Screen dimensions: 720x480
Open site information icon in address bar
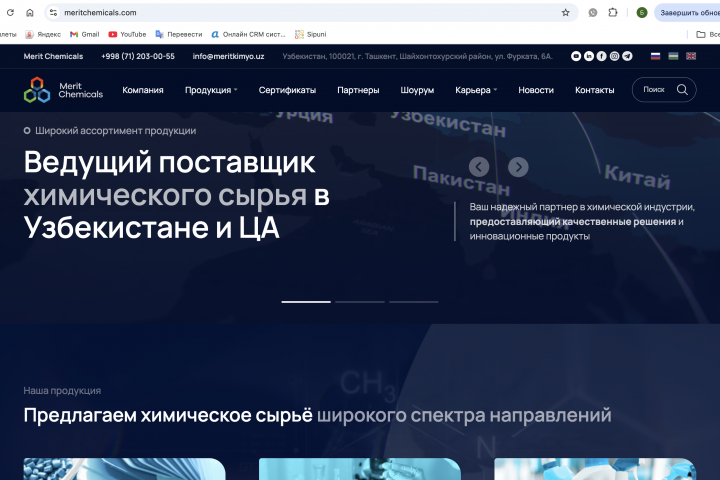click(54, 12)
